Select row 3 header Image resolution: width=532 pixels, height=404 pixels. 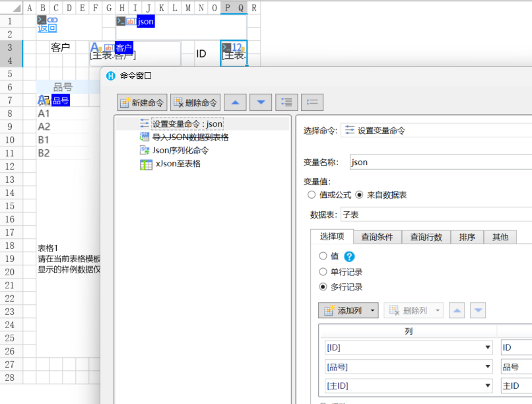pos(11,47)
